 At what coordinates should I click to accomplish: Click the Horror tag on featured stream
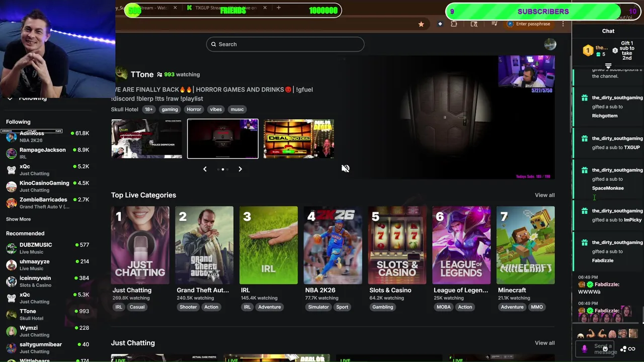(x=194, y=109)
